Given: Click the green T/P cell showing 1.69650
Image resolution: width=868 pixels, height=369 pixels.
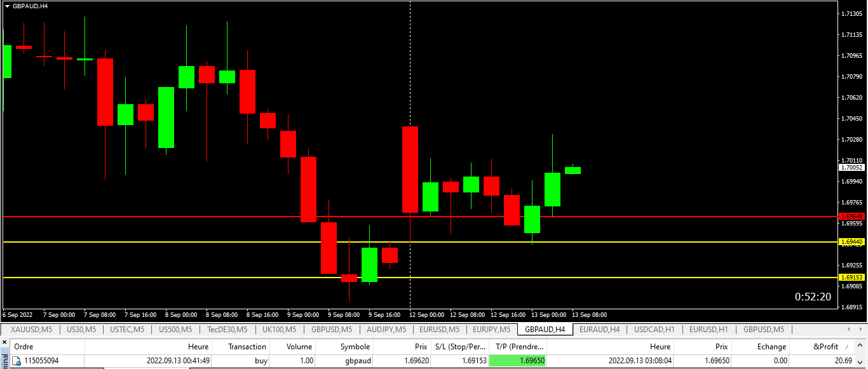Looking at the screenshot, I should tap(517, 361).
